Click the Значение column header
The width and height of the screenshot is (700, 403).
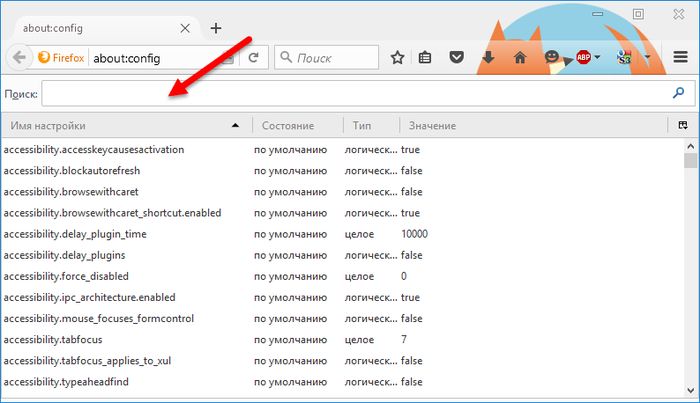pyautogui.click(x=431, y=126)
